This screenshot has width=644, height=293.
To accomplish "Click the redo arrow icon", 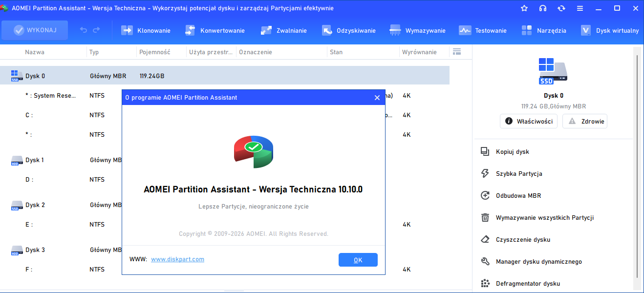I will 96,30.
